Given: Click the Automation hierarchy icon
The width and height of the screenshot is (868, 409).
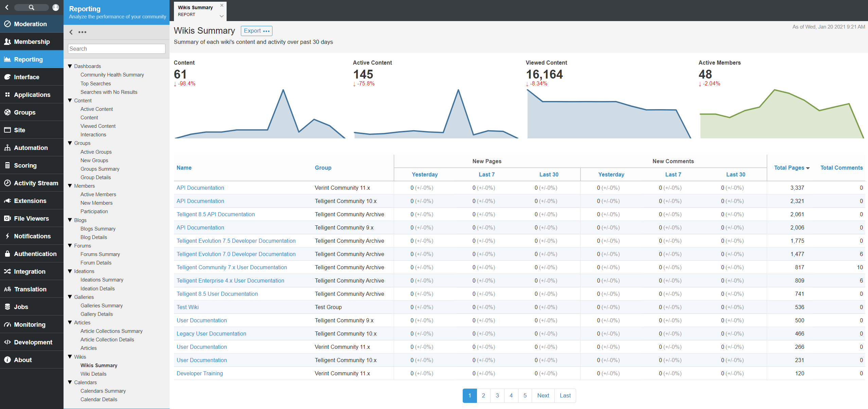Looking at the screenshot, I should click(7, 148).
